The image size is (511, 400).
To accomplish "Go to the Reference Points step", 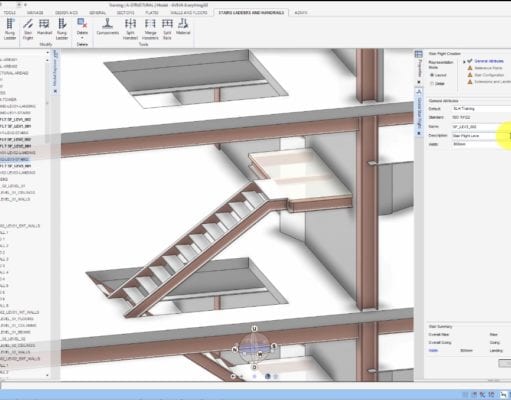I will [488, 68].
